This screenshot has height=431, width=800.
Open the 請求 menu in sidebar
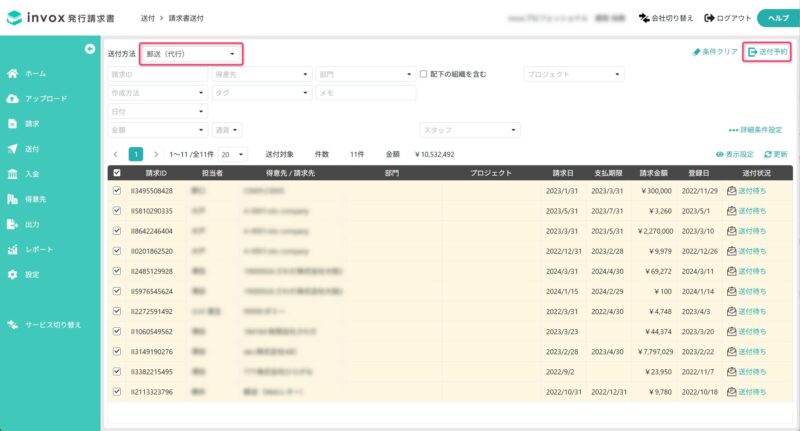(32, 123)
